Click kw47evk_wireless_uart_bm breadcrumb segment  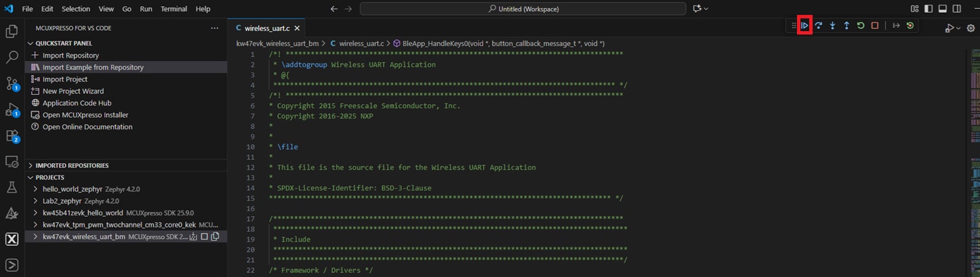pos(277,43)
